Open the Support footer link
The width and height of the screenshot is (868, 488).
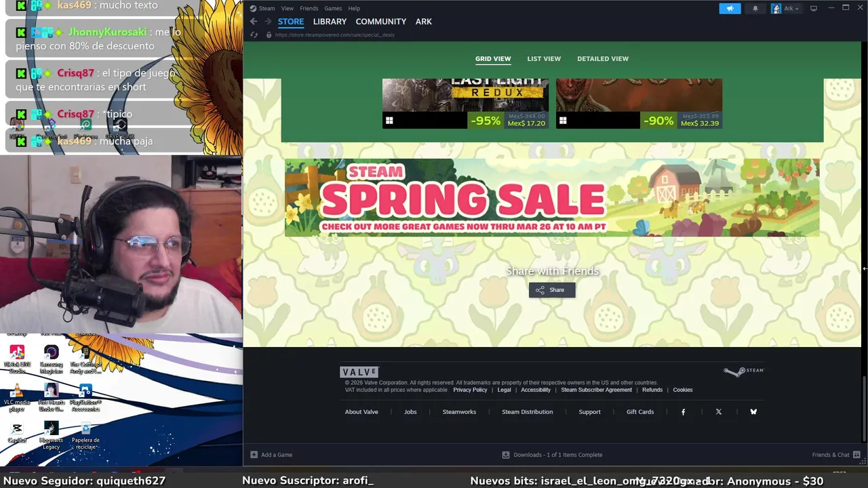click(x=589, y=412)
